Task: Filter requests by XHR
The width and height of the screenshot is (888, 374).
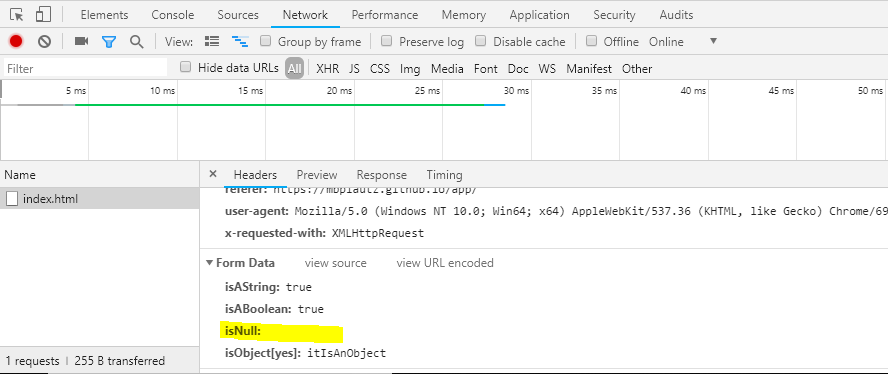Action: click(327, 69)
